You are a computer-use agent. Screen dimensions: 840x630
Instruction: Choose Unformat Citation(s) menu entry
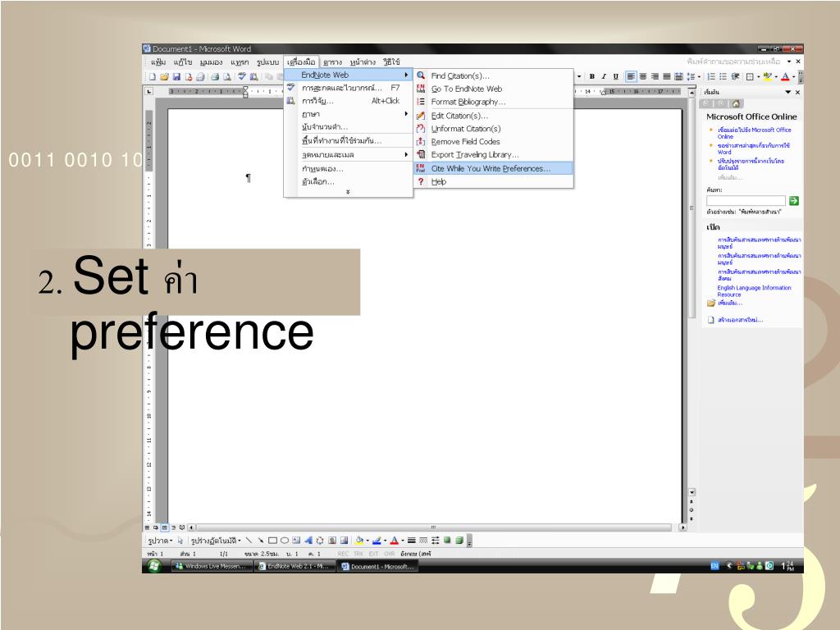click(x=493, y=129)
